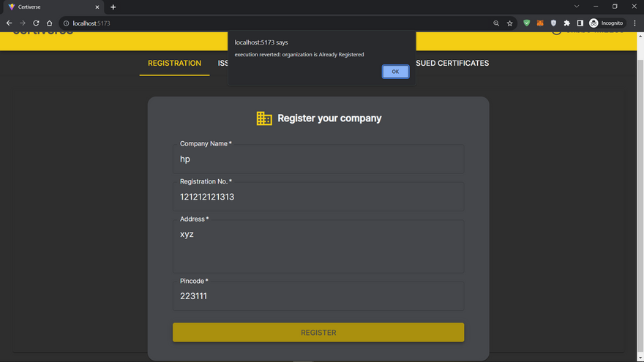Expand the tab search chevron
This screenshot has width=644, height=362.
pos(576,7)
